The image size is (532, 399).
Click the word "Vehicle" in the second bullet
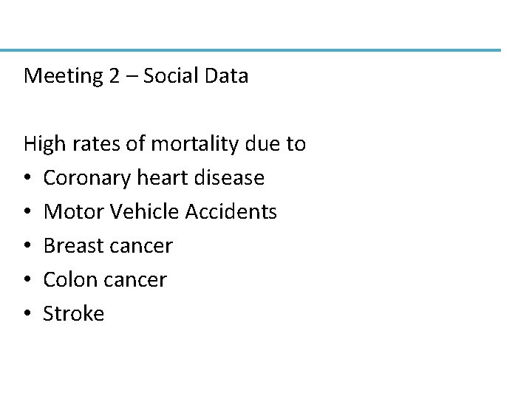[144, 212]
